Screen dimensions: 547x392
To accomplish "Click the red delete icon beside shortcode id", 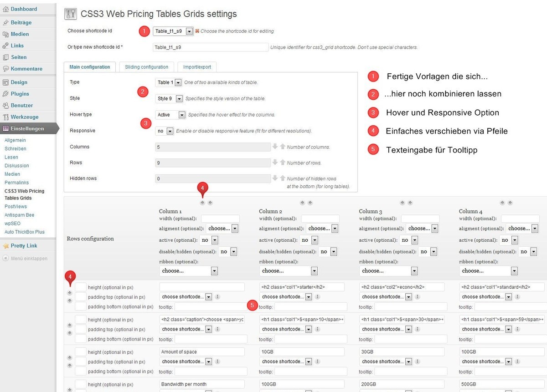I will click(x=197, y=31).
